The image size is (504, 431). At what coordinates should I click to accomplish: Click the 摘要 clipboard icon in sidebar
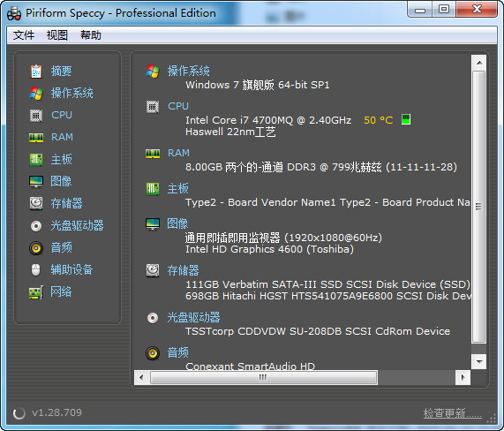point(36,72)
